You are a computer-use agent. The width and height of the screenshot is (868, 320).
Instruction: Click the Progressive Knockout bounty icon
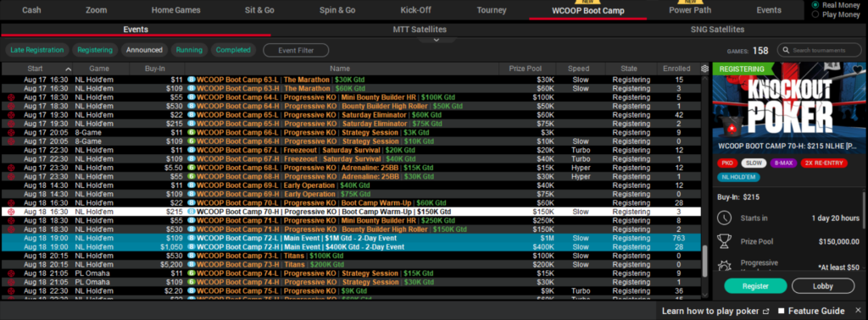tap(724, 266)
